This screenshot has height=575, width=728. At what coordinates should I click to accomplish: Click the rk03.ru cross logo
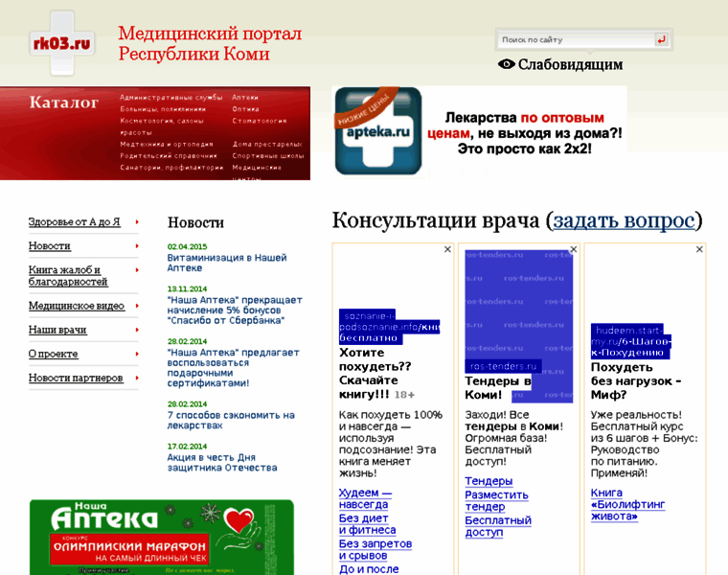(62, 42)
